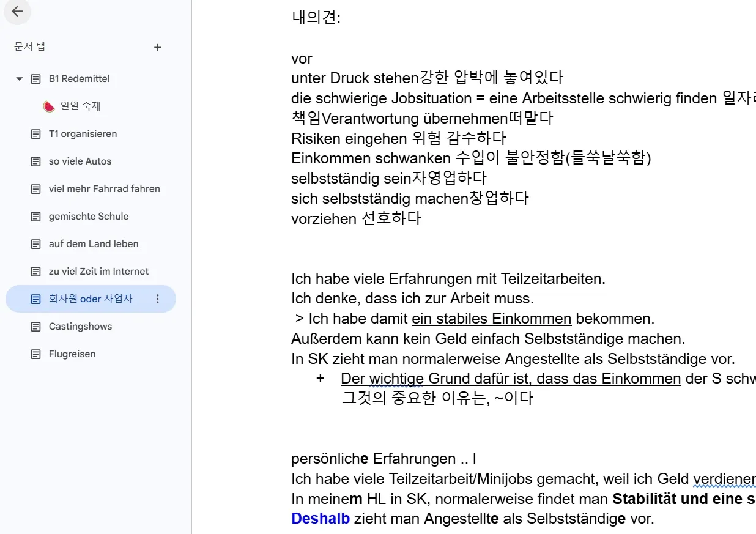Click the document icon beside gemischte Schule
Screen dimensions: 756x534
[x=36, y=217]
